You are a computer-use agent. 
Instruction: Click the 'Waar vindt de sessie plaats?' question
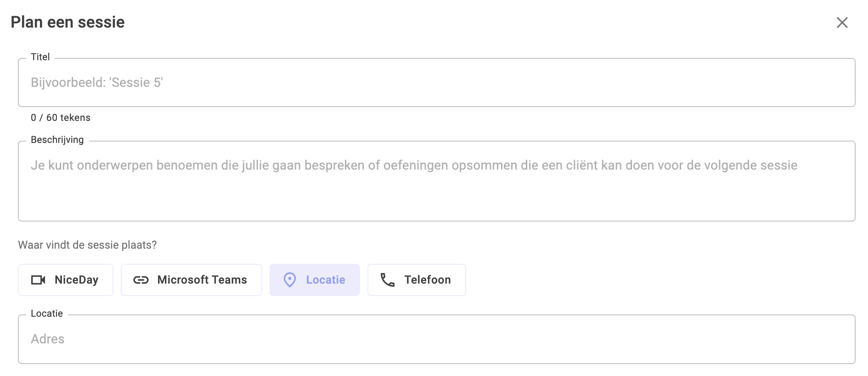pos(87,245)
